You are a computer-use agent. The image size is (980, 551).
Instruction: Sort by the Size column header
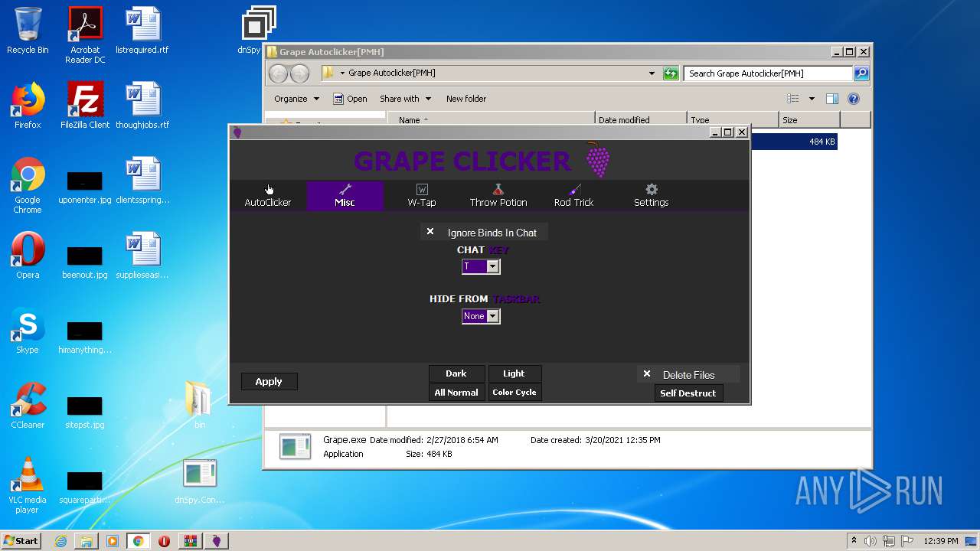[809, 119]
